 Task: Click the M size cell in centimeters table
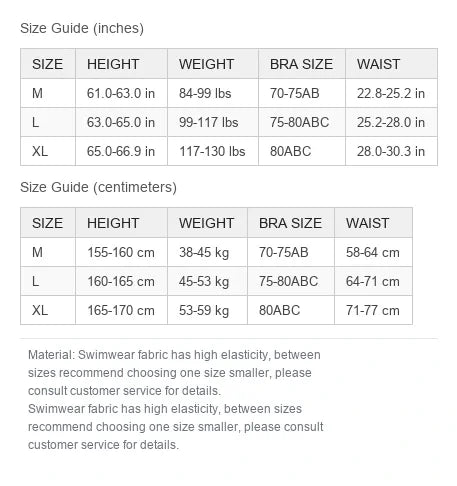pyautogui.click(x=48, y=252)
